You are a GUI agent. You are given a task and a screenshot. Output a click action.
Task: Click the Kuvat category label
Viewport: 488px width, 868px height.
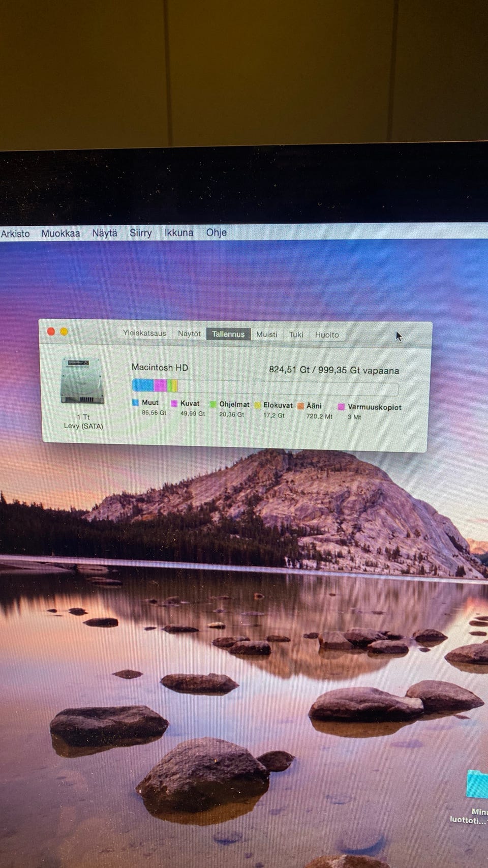[x=190, y=403]
